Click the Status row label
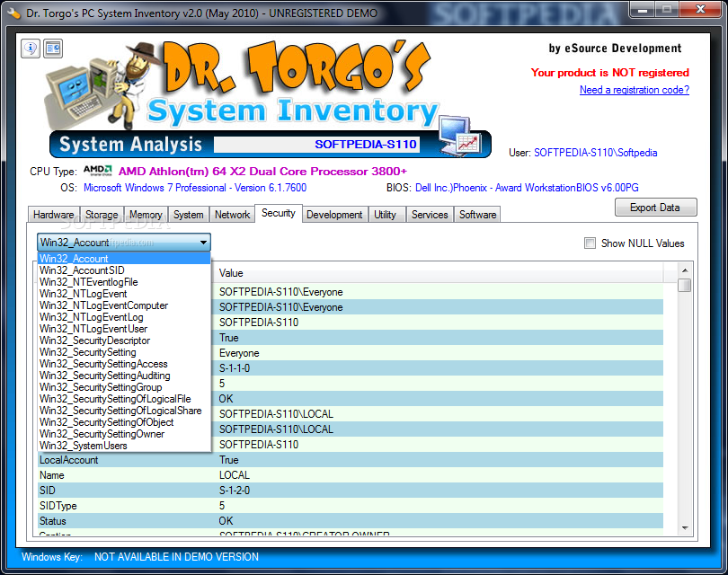This screenshot has height=575, width=728. [x=52, y=521]
